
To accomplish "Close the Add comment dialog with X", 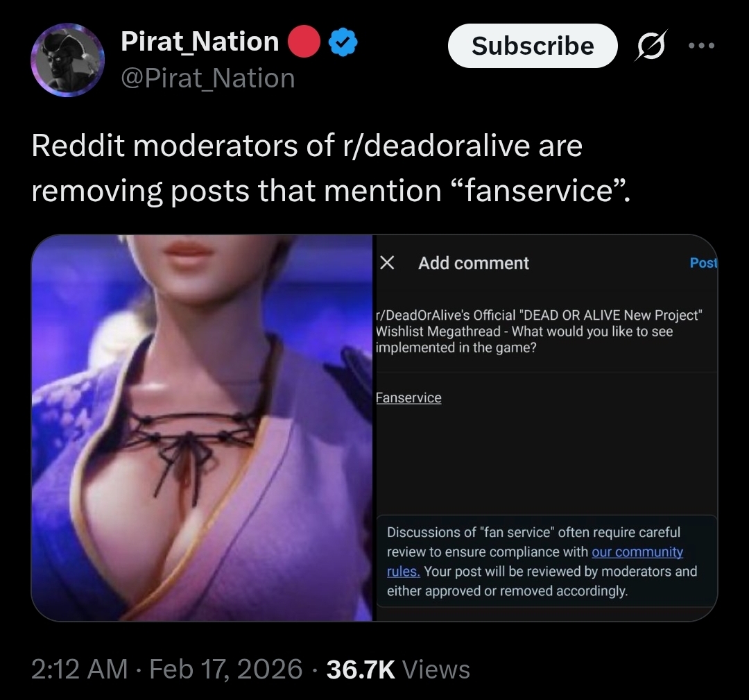I will pyautogui.click(x=387, y=262).
